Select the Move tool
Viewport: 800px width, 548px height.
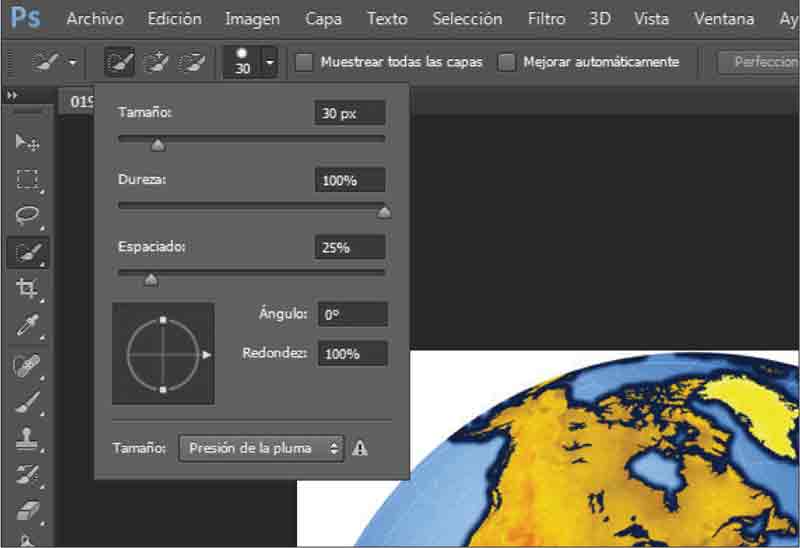click(x=27, y=144)
